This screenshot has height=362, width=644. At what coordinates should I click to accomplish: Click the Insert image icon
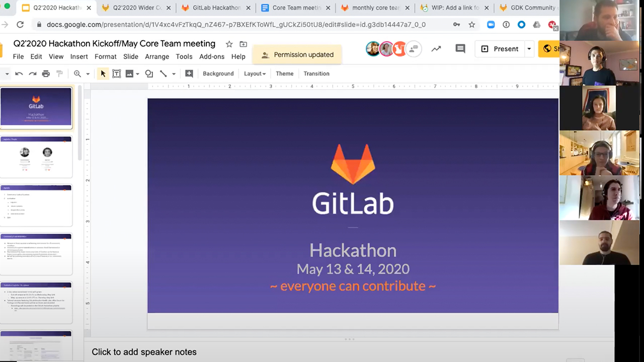[x=129, y=73]
